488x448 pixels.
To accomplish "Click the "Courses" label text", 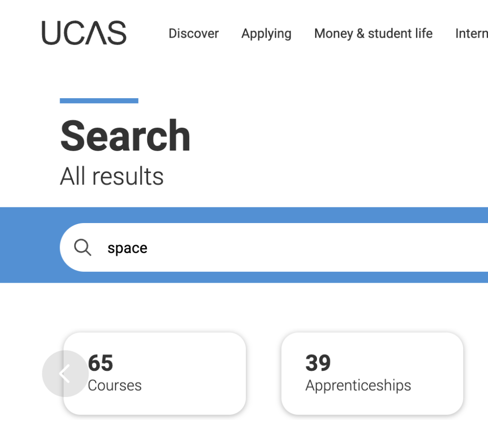I will [115, 385].
